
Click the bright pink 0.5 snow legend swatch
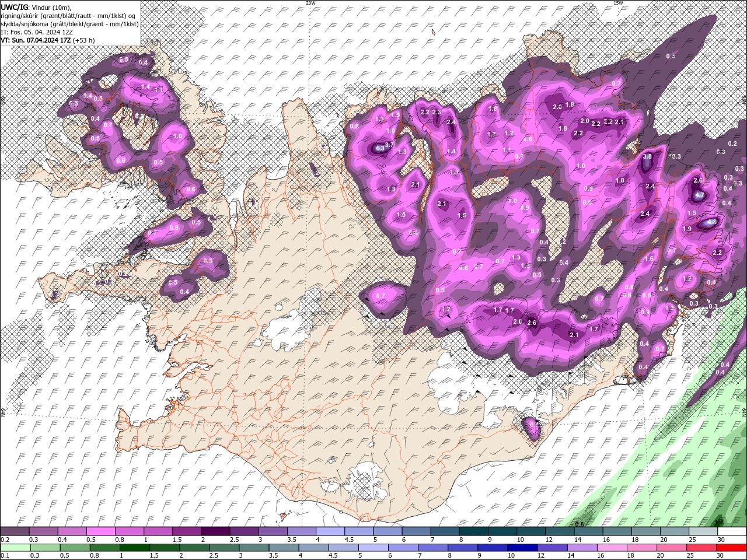[100, 531]
